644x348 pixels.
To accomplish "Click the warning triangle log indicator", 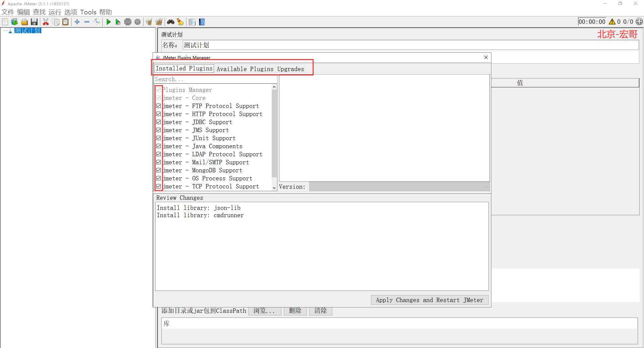I will pos(612,21).
